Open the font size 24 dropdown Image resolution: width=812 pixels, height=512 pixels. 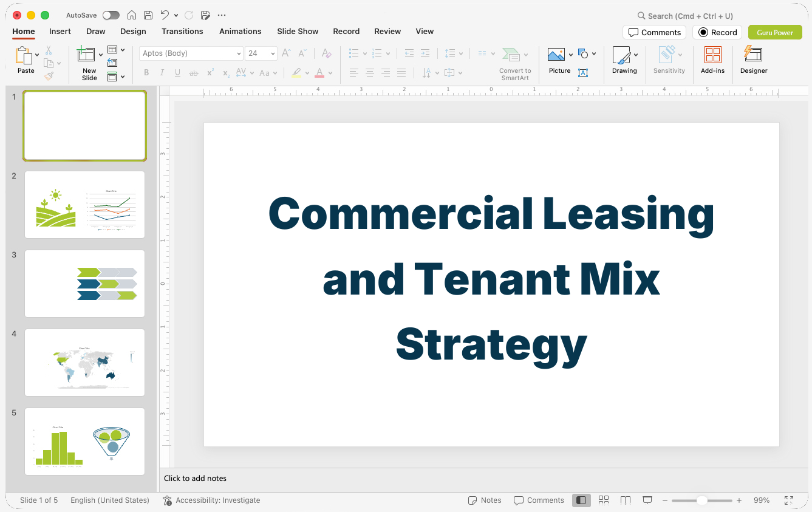pyautogui.click(x=273, y=53)
